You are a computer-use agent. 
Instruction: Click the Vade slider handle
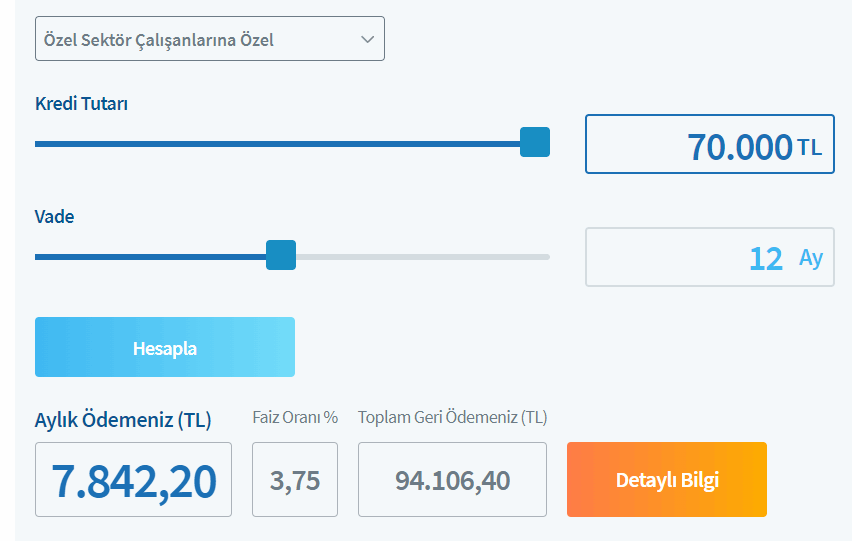[281, 256]
